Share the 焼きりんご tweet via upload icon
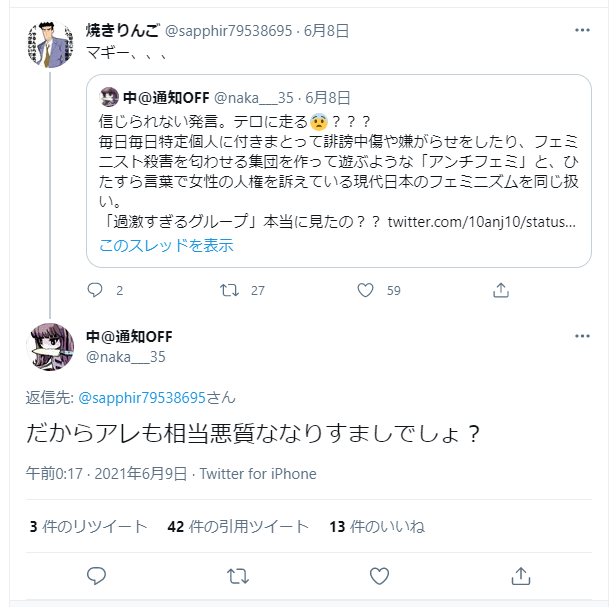The width and height of the screenshot is (613, 607). (x=501, y=290)
